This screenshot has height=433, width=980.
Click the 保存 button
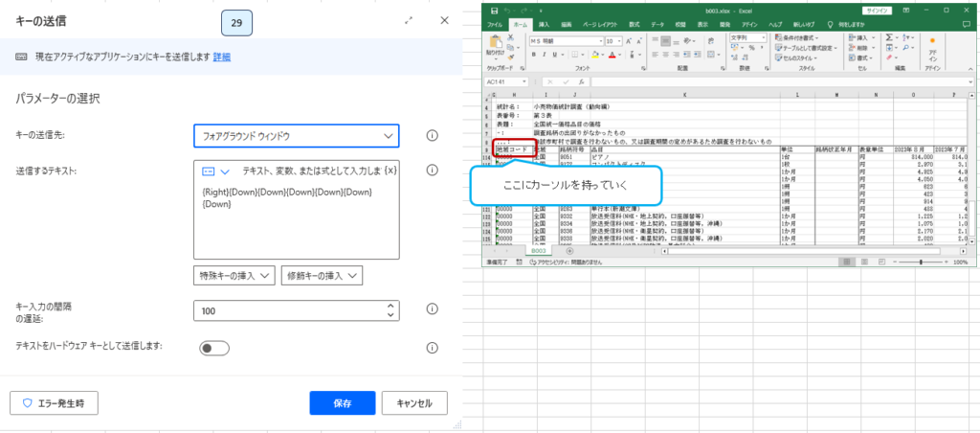point(342,403)
